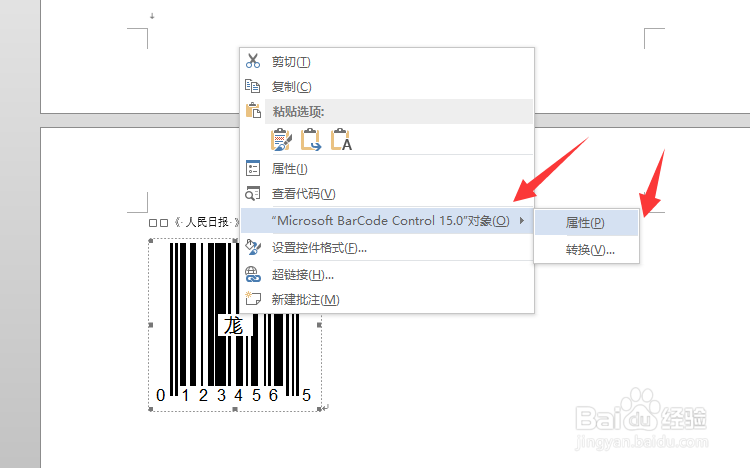The height and width of the screenshot is (468, 750).
Task: Click the barcode control object
Action: 235,325
